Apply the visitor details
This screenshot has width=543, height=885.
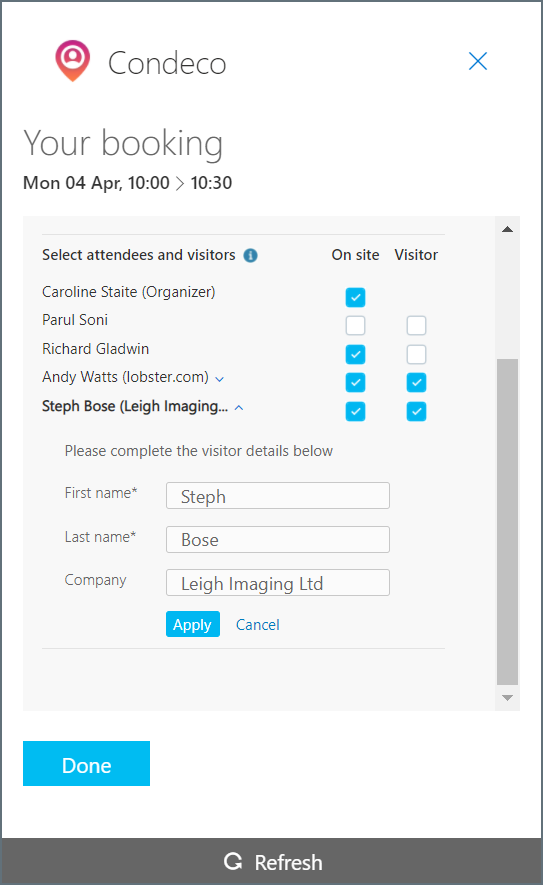pyautogui.click(x=192, y=624)
